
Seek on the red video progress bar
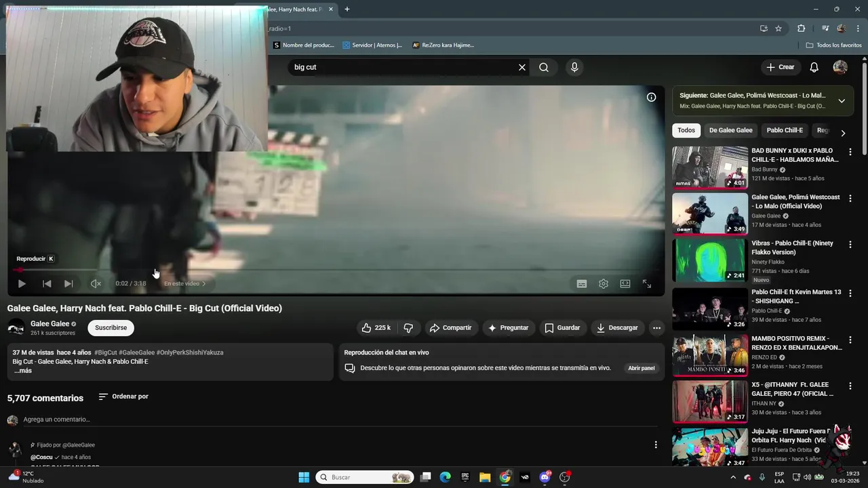pyautogui.click(x=336, y=270)
